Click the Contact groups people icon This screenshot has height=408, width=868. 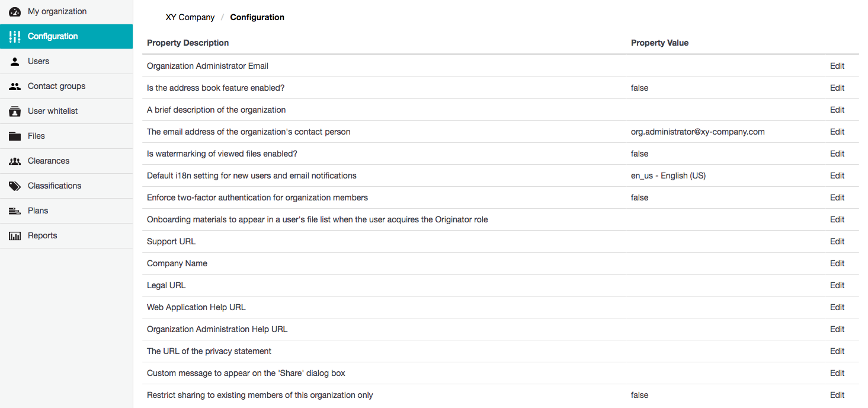coord(15,86)
